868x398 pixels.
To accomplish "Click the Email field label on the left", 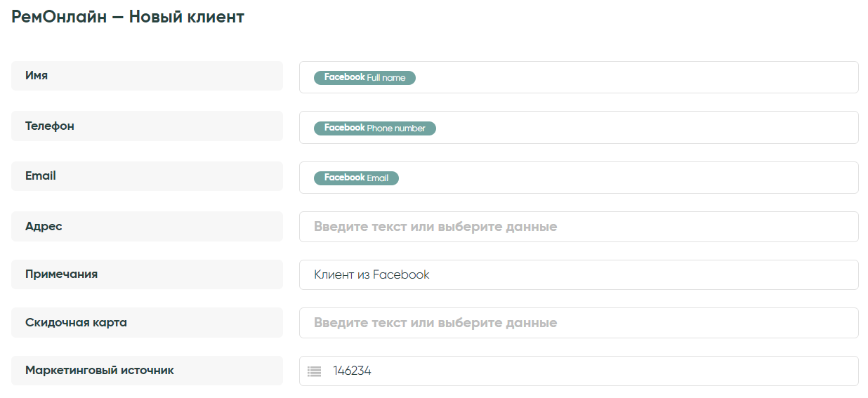I will point(41,176).
